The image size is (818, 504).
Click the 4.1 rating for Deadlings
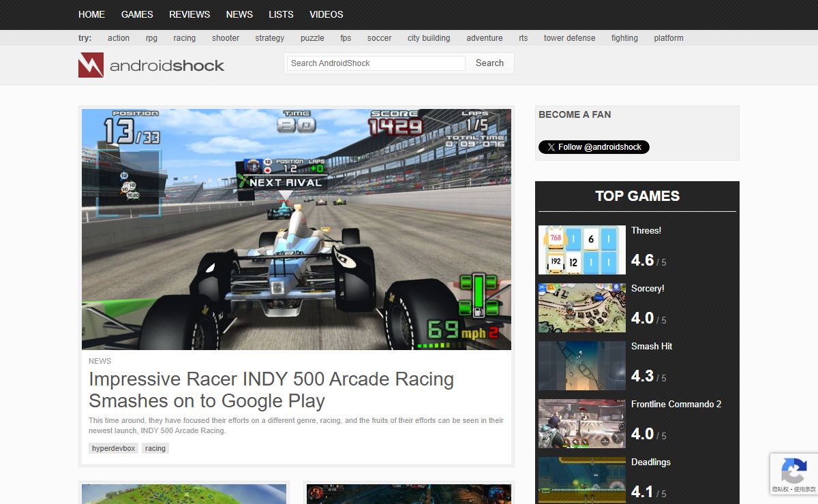click(642, 492)
